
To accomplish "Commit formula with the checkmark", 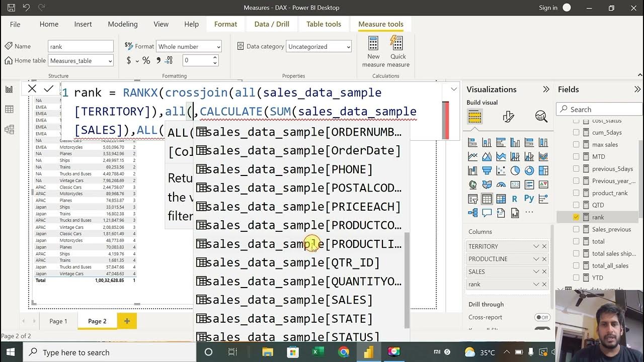I will 48,89.
